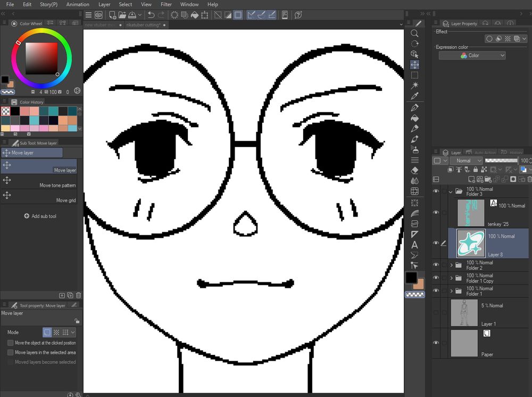Select the Ruler tool
This screenshot has height=397, width=532.
(414, 234)
